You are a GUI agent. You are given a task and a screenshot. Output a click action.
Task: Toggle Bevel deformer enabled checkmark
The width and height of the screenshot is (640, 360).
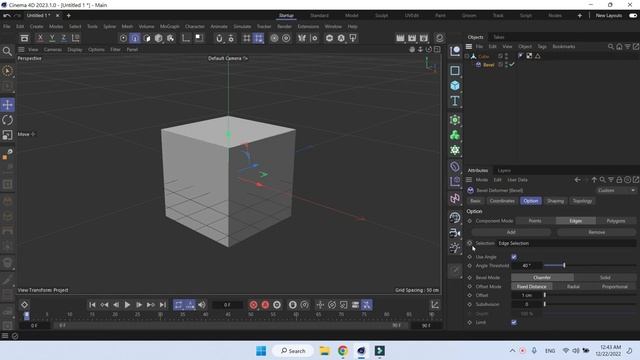point(511,64)
